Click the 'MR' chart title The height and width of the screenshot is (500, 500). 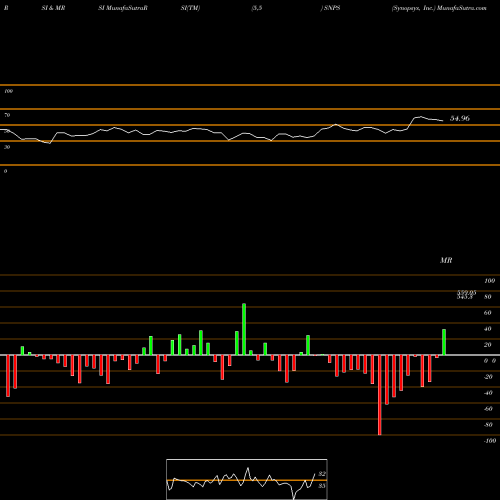pyautogui.click(x=446, y=260)
